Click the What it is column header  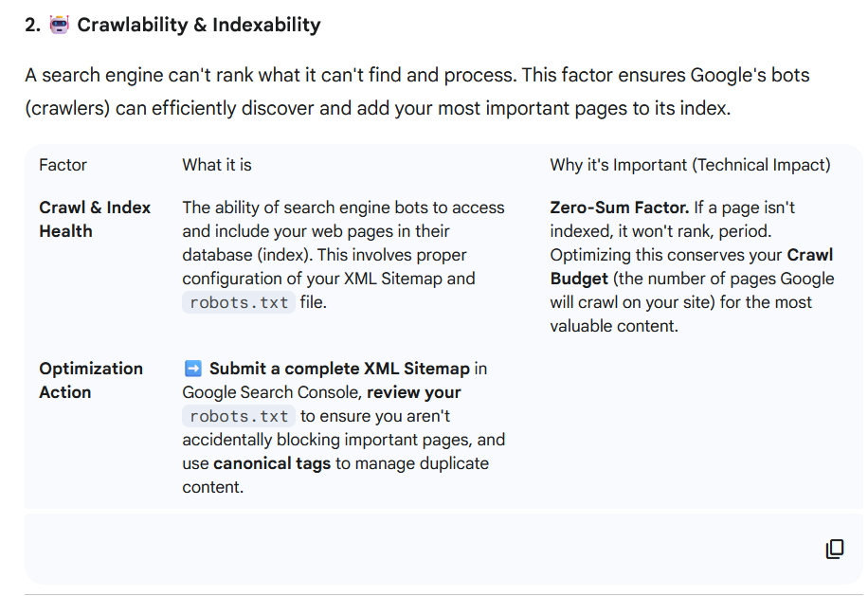tap(217, 165)
